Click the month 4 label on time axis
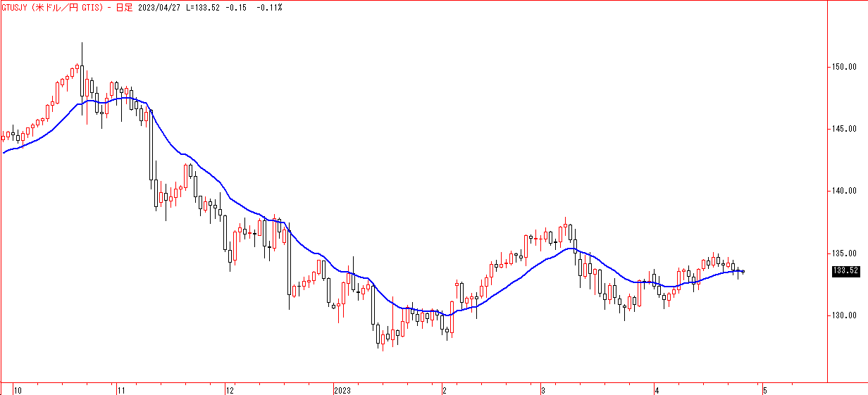The height and width of the screenshot is (395, 868). click(x=656, y=389)
